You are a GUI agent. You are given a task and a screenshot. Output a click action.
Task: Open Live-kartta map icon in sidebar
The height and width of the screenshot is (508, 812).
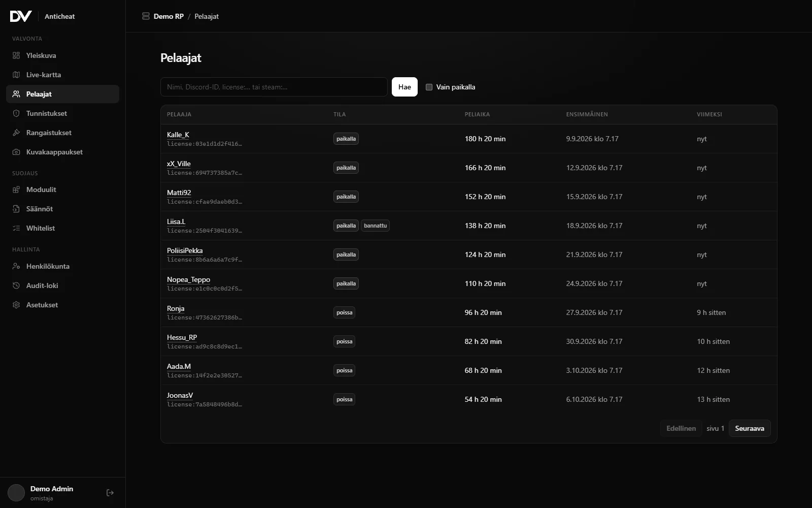point(16,75)
